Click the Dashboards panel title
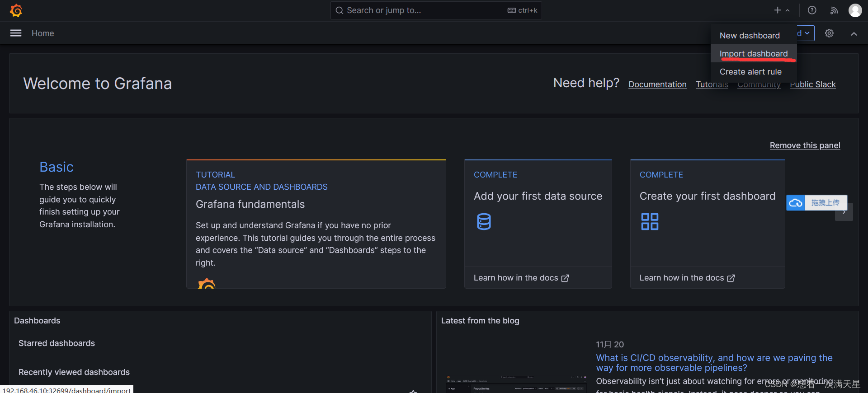The image size is (868, 393). (x=37, y=321)
